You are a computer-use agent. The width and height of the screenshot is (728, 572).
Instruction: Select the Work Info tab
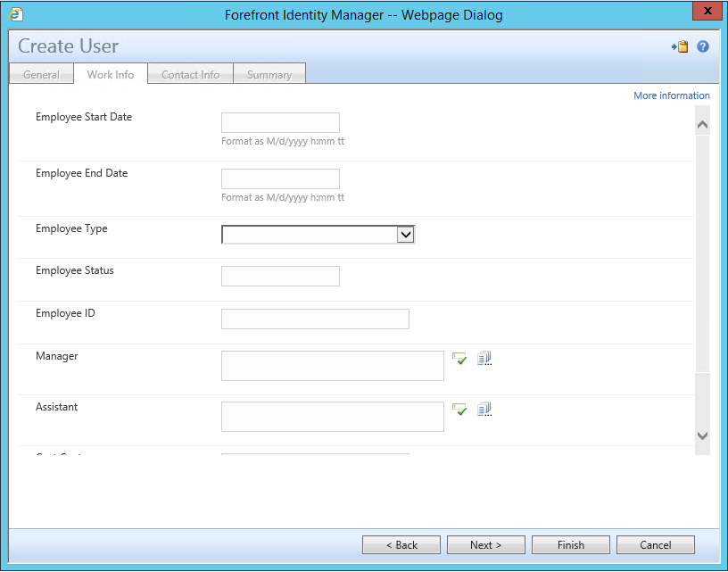coord(111,74)
